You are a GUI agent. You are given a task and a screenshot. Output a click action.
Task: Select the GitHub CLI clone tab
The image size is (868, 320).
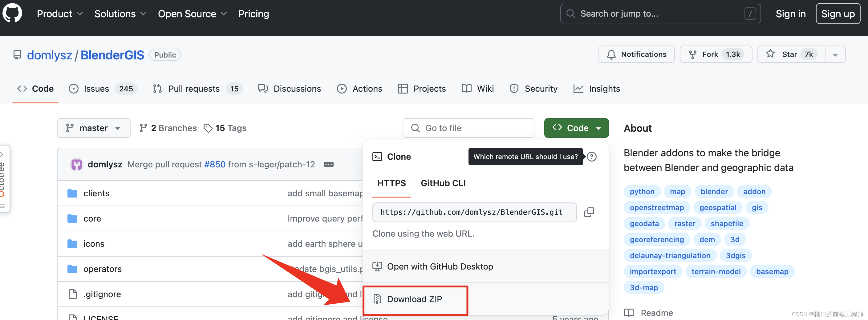tap(443, 183)
